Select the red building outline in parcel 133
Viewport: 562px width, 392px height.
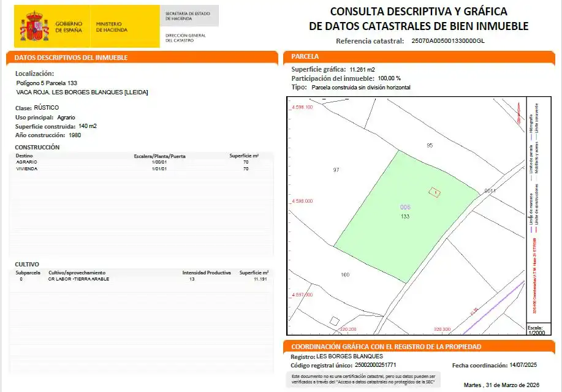[435, 192]
